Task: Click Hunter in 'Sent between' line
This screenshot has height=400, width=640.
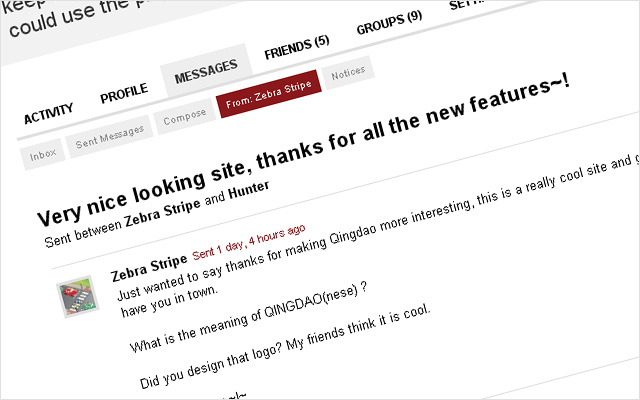Action: [x=248, y=190]
